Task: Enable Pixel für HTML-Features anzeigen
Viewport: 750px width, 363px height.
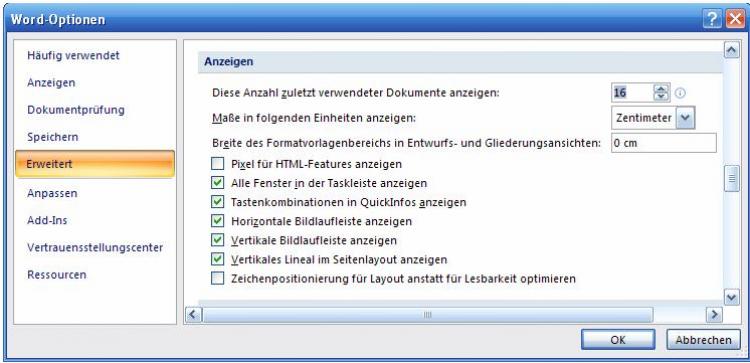Action: click(218, 164)
